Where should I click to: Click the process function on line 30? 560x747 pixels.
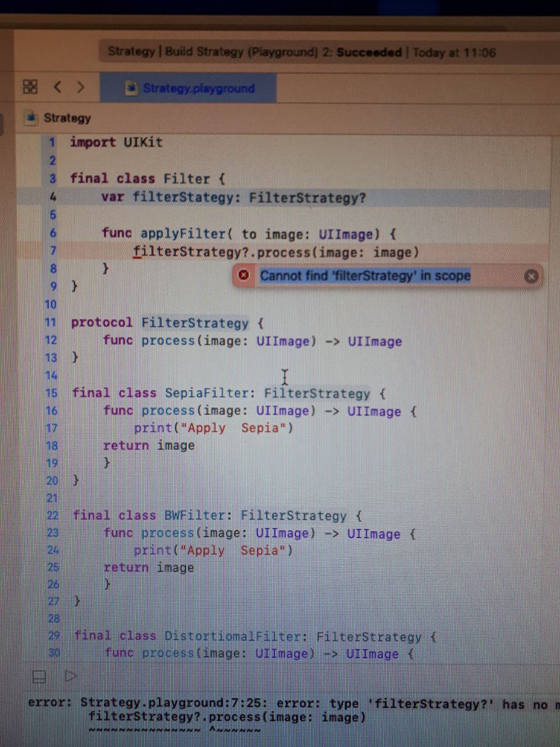coord(260,654)
